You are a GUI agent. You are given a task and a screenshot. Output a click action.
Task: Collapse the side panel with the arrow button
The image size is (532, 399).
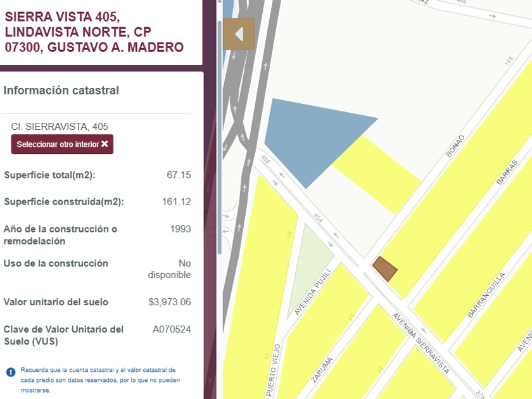pyautogui.click(x=239, y=34)
